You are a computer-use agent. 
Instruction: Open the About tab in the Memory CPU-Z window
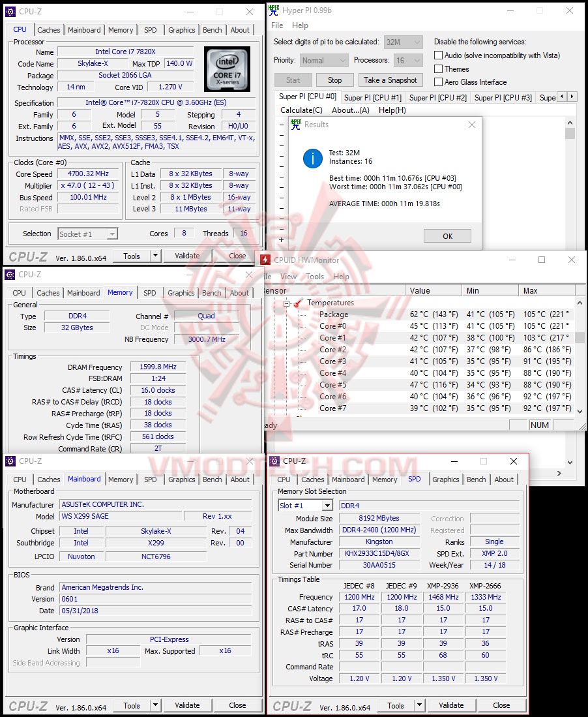239,293
